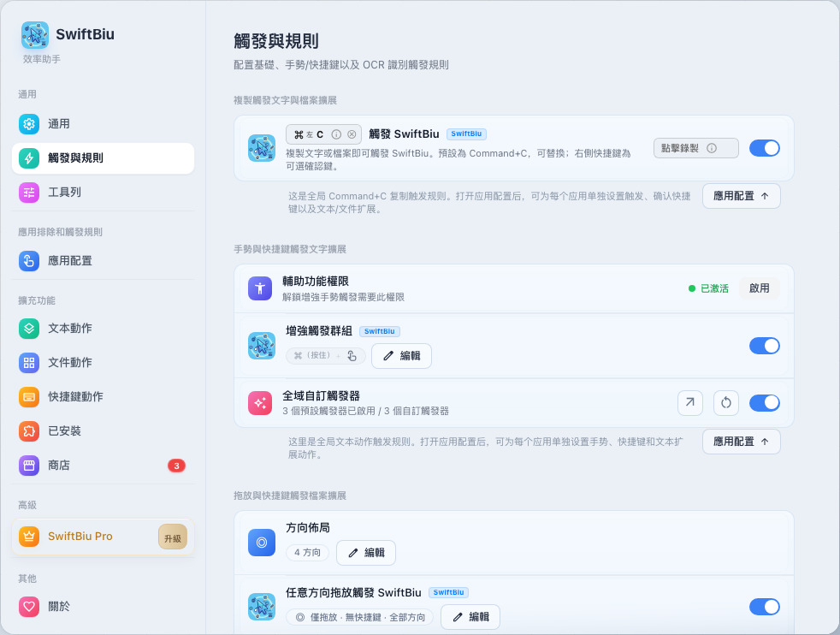840x635 pixels.
Task: Click the 升級 upgrade button
Action: click(x=173, y=537)
